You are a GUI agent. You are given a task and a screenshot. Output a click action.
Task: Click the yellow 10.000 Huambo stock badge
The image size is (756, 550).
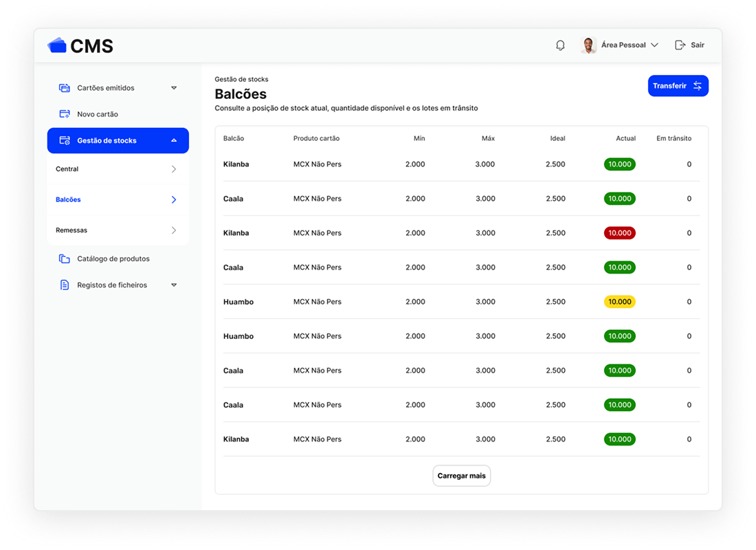click(x=619, y=302)
